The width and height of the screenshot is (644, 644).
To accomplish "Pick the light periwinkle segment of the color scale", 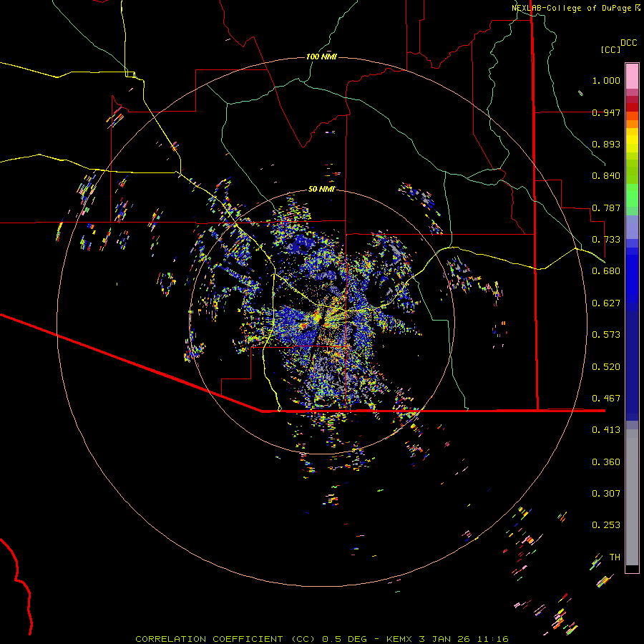I will [x=632, y=227].
